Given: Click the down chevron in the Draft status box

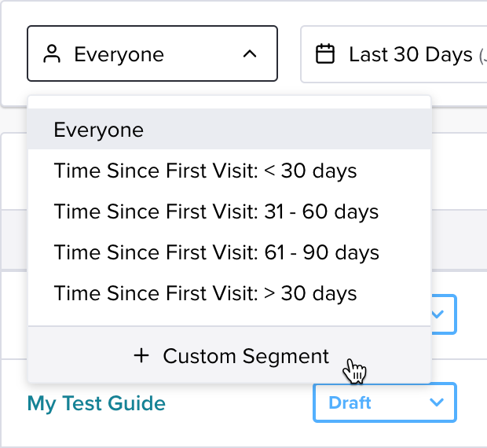Looking at the screenshot, I should (x=437, y=402).
